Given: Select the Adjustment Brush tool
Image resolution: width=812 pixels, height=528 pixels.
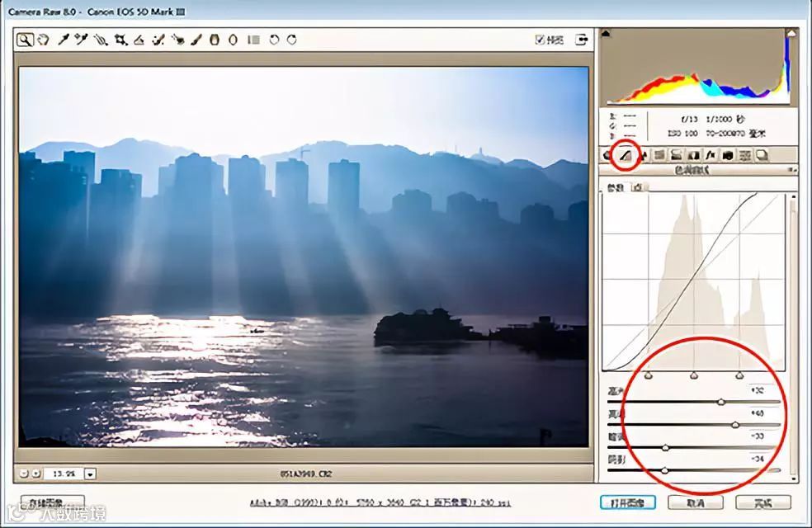Looking at the screenshot, I should [196, 40].
